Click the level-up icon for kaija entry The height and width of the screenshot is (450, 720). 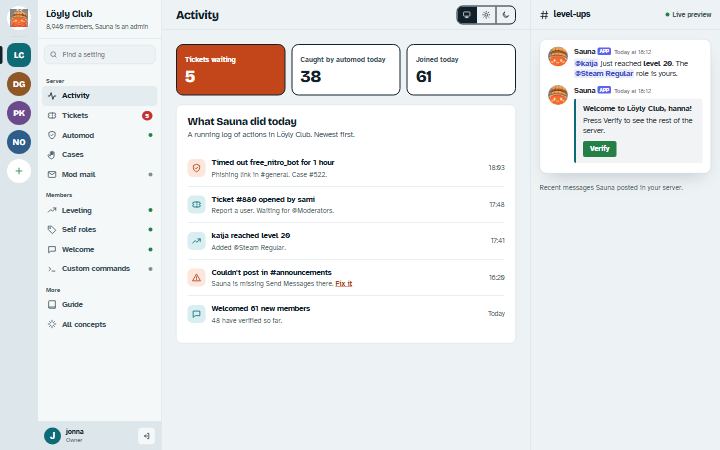(196, 241)
